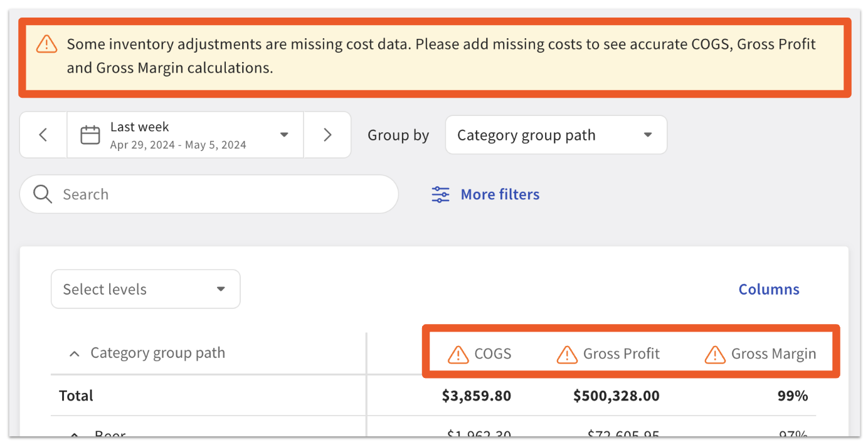
Task: Advance to next week with right arrow
Action: [x=327, y=134]
